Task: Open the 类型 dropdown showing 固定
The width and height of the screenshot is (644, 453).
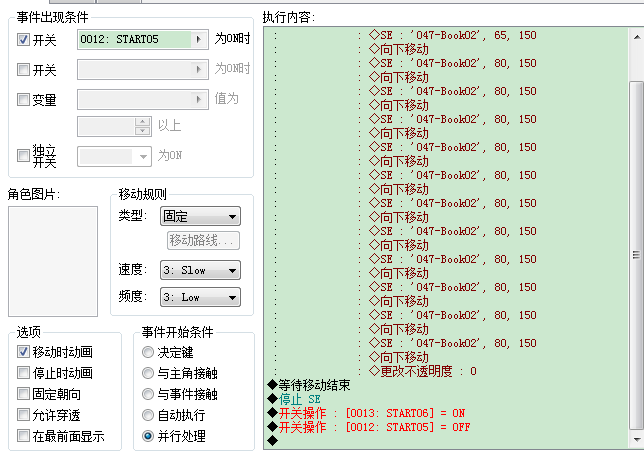Action: [x=200, y=216]
